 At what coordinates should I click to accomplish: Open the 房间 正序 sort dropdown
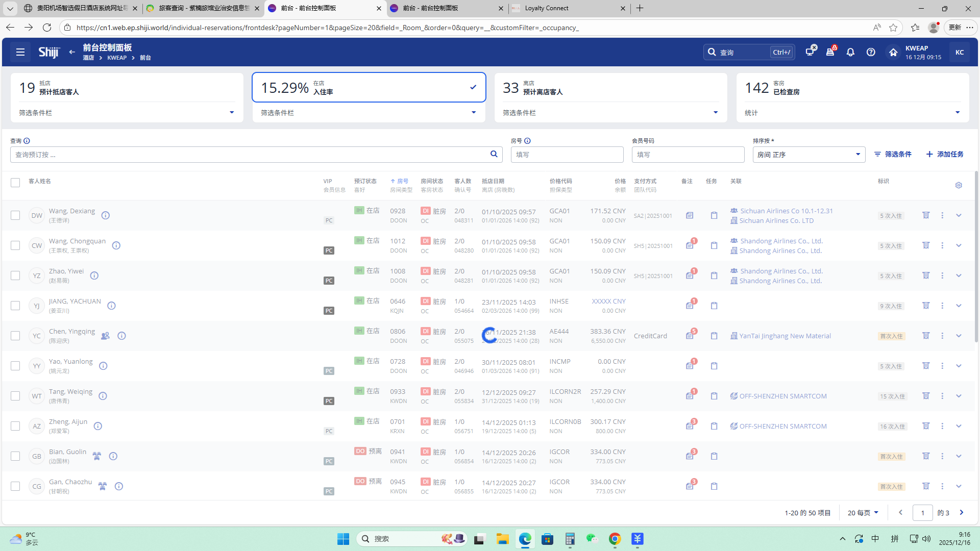coord(808,155)
